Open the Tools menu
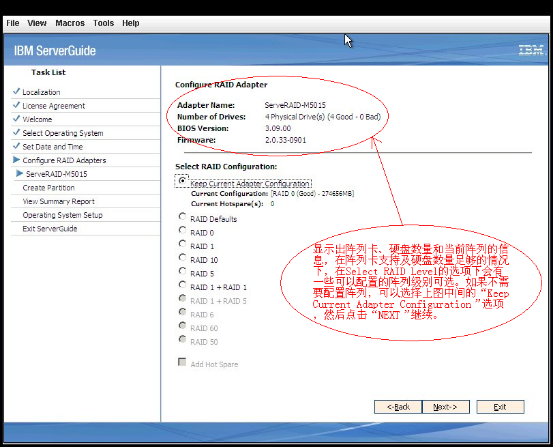 click(104, 23)
